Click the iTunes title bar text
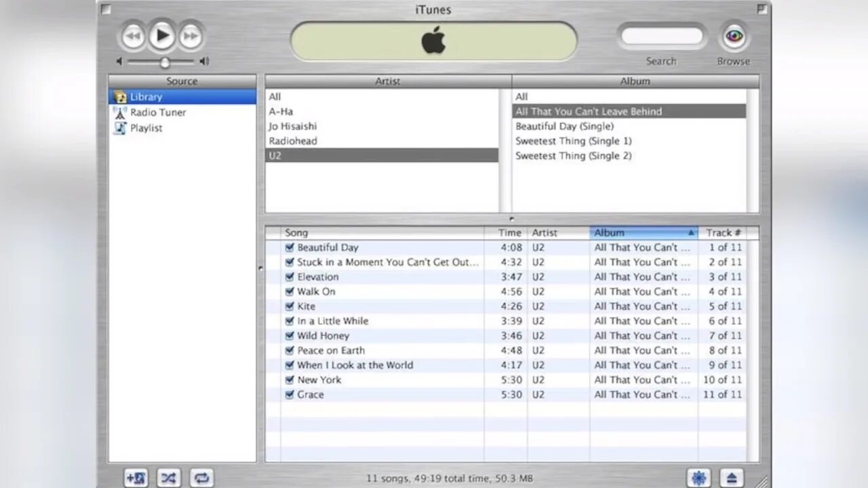Image resolution: width=868 pixels, height=488 pixels. (433, 9)
